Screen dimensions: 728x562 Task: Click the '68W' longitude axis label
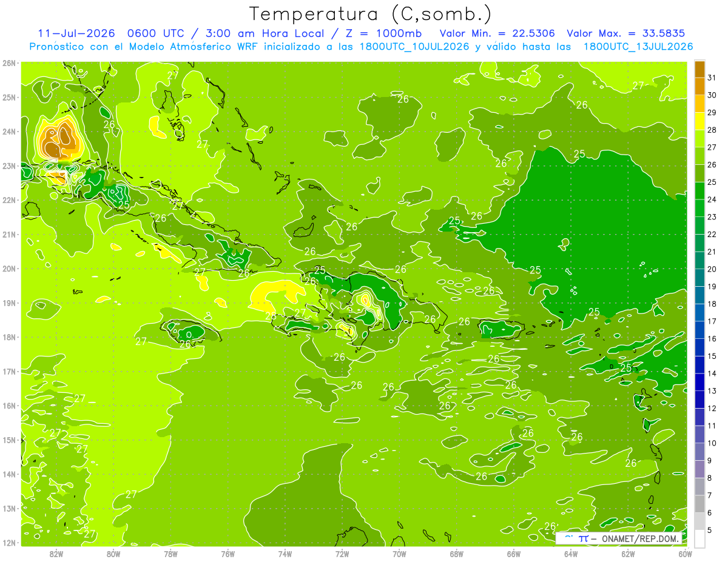point(456,554)
